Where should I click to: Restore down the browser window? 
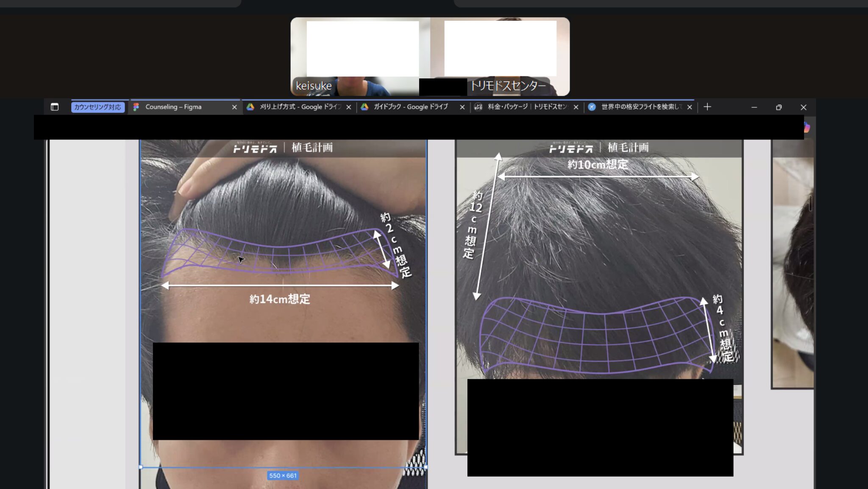(779, 107)
